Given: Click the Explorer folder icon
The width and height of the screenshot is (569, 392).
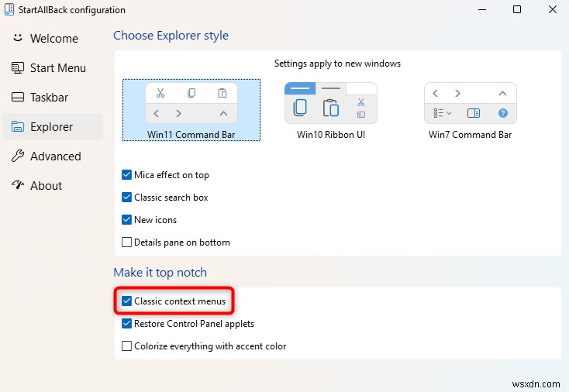Looking at the screenshot, I should click(17, 126).
